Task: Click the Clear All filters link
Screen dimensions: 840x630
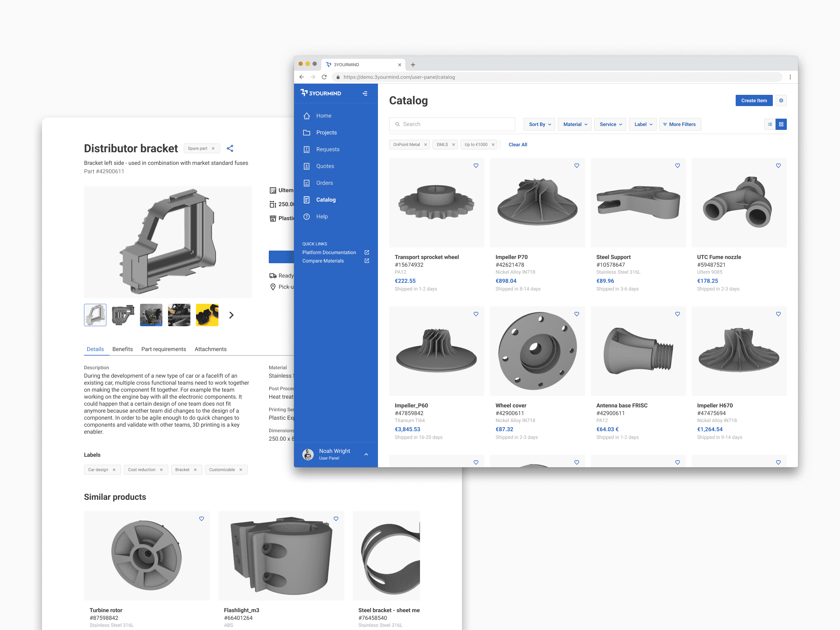Action: pos(518,145)
